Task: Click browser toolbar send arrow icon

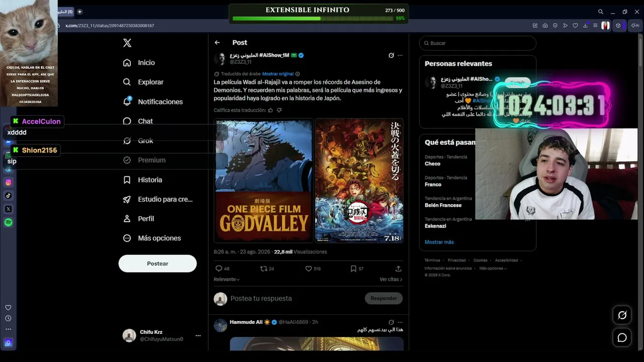Action: (x=565, y=26)
